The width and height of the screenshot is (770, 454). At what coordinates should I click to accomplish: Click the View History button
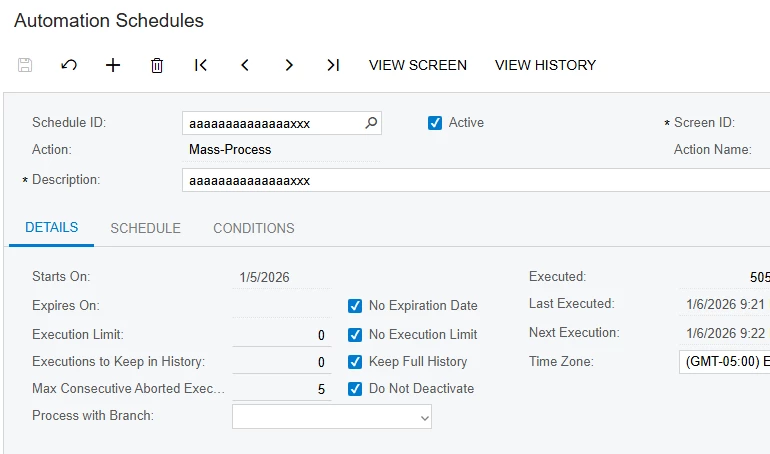coord(545,65)
